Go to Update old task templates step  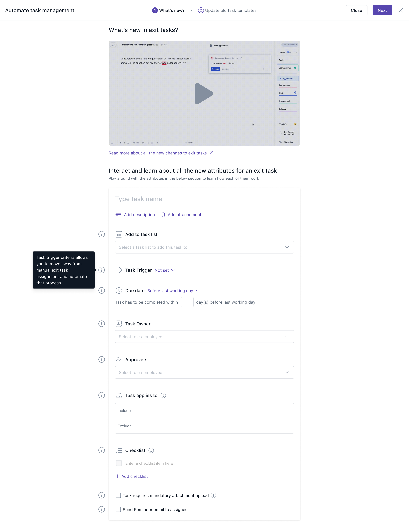227,10
